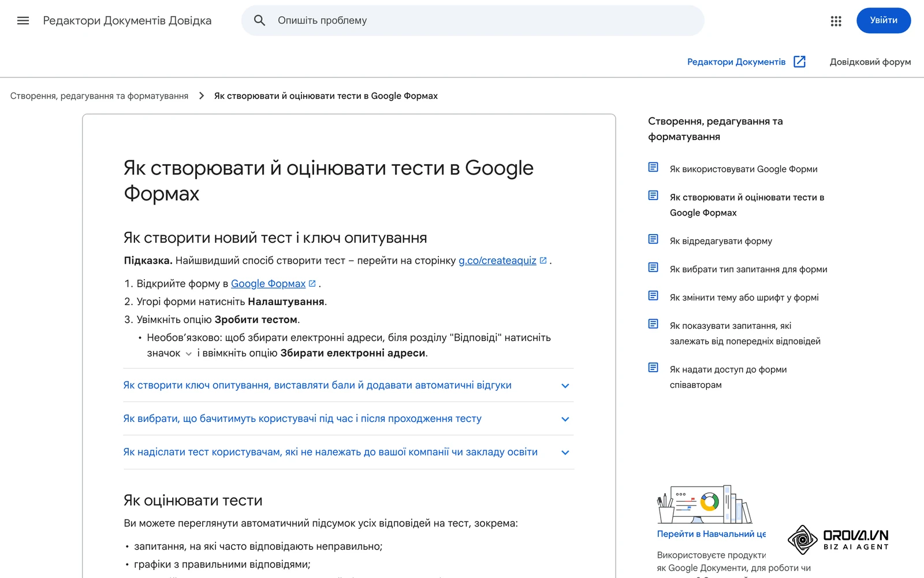Click document icon for Як використовувати Google Форми

click(x=653, y=168)
